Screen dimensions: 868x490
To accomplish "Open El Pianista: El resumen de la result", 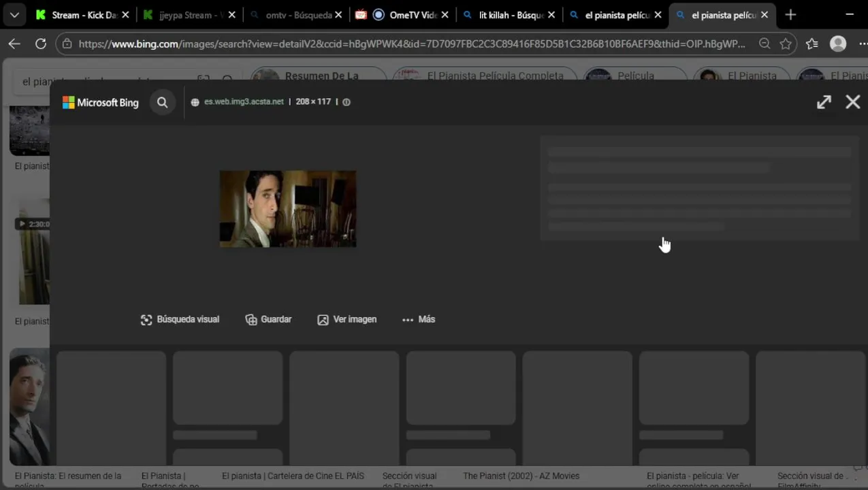I will coord(68,479).
